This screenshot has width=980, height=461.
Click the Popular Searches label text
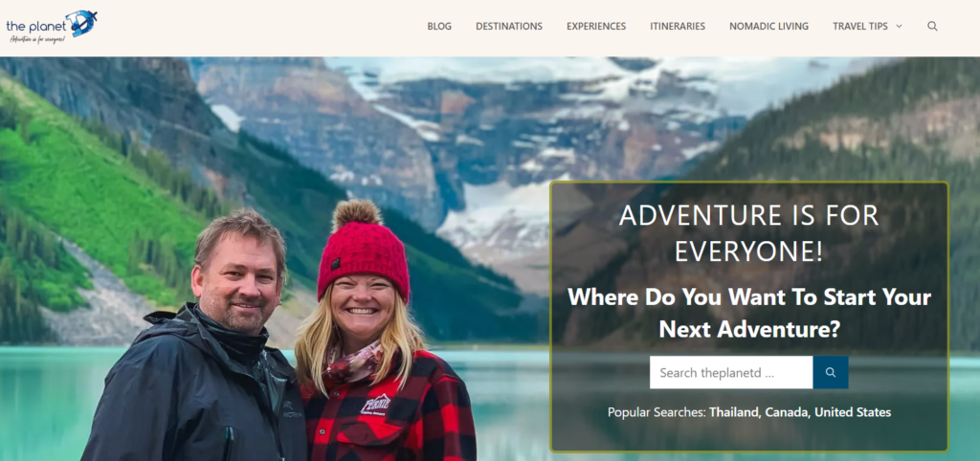pyautogui.click(x=657, y=412)
